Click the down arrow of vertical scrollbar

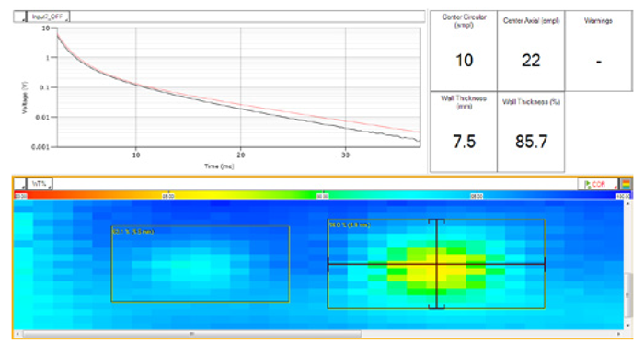click(x=627, y=325)
